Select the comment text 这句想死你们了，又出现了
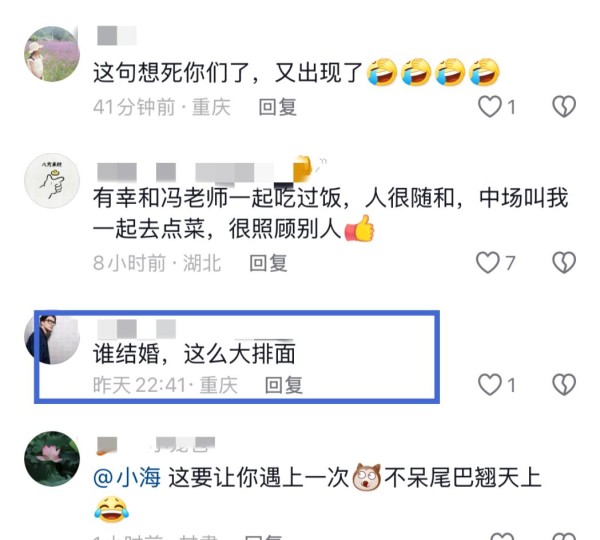This screenshot has height=540, width=600. pyautogui.click(x=228, y=72)
